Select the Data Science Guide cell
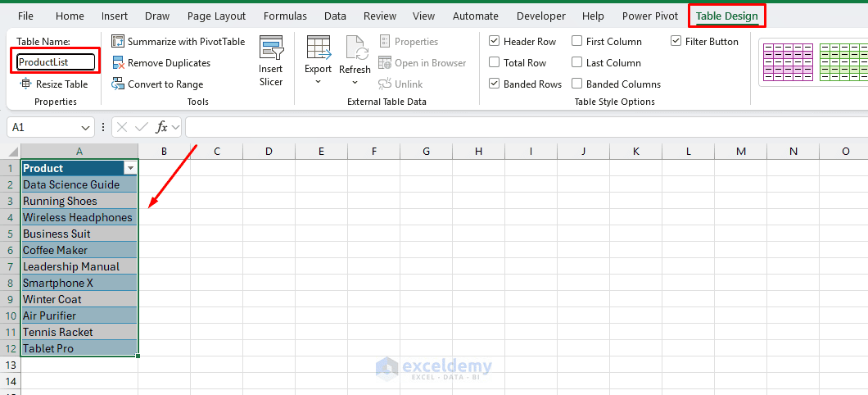 pos(79,184)
